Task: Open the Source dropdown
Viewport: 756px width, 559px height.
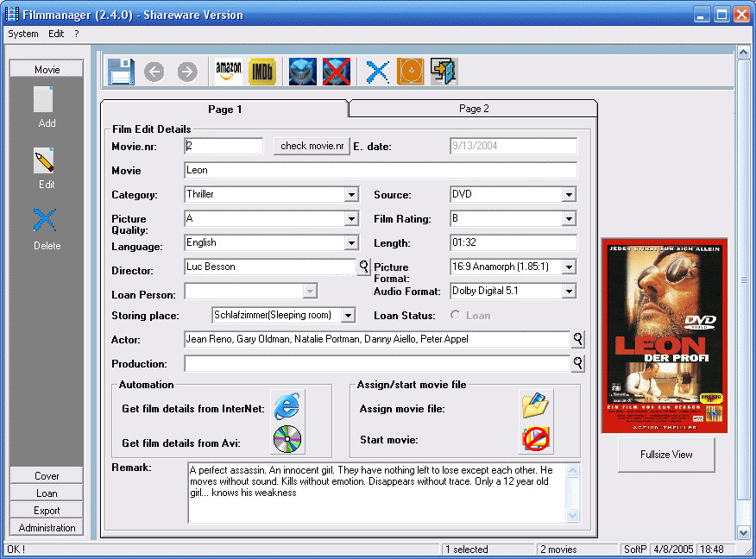Action: coord(569,195)
